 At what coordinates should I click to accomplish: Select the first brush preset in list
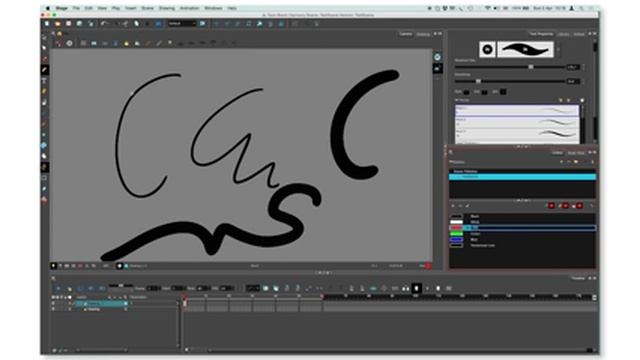517,111
